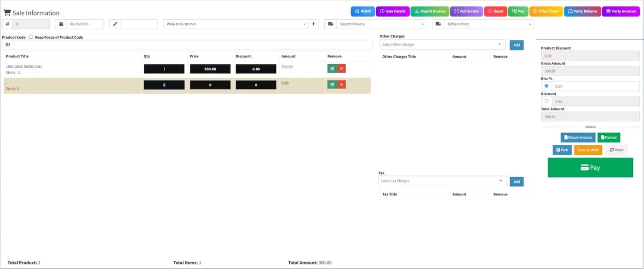Image resolution: width=644 pixels, height=269 pixels.
Task: Click Price field in the Stock: 0 row
Action: tap(210, 85)
